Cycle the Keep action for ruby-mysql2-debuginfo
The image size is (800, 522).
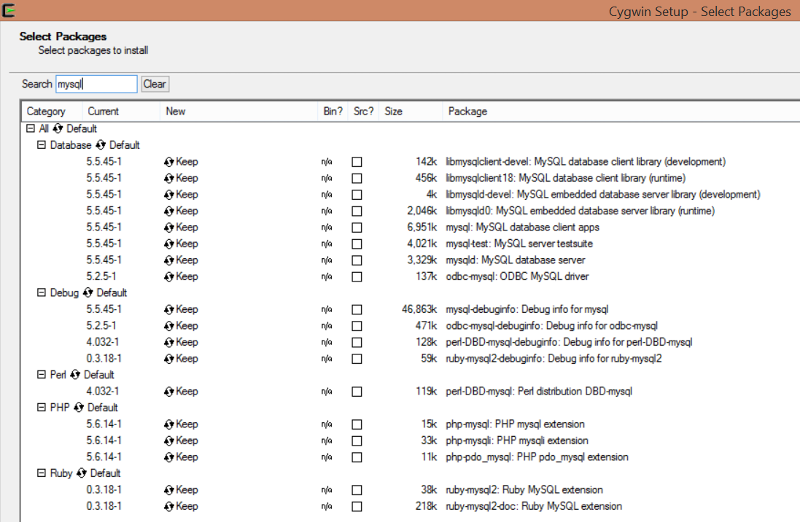(x=181, y=359)
